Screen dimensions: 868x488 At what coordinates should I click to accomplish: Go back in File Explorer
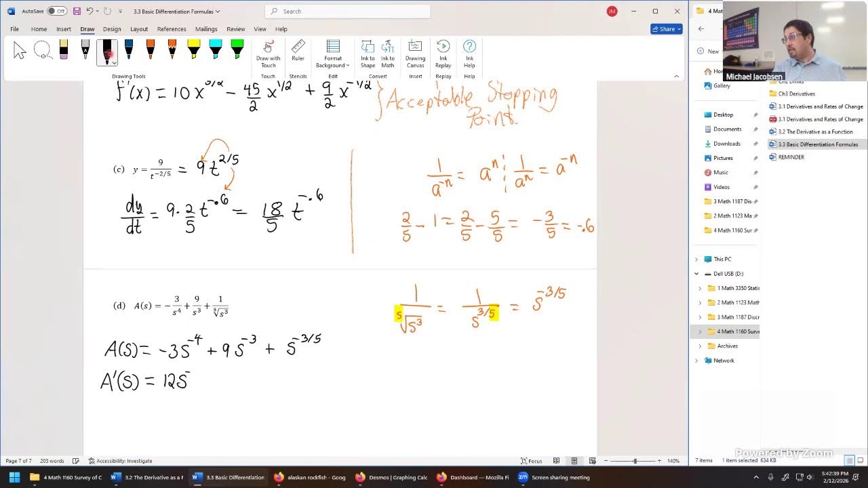(701, 29)
